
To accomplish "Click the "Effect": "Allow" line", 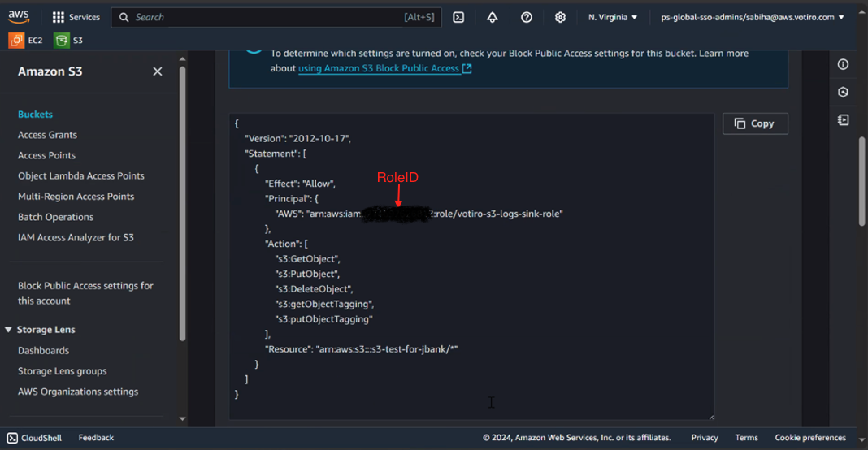I will click(x=300, y=184).
